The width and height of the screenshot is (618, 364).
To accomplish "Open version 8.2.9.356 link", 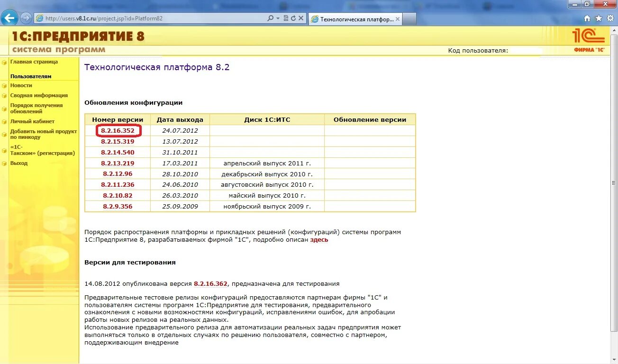I will (x=118, y=206).
